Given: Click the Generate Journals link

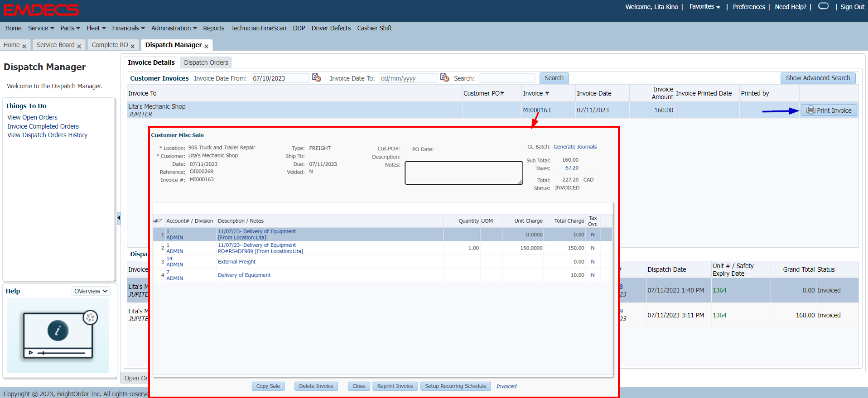Looking at the screenshot, I should (x=575, y=147).
